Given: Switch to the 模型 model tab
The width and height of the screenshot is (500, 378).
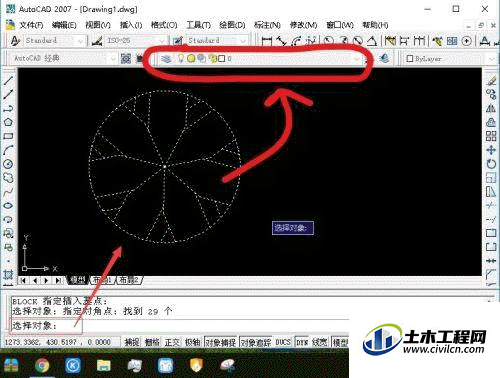Looking at the screenshot, I should (77, 280).
